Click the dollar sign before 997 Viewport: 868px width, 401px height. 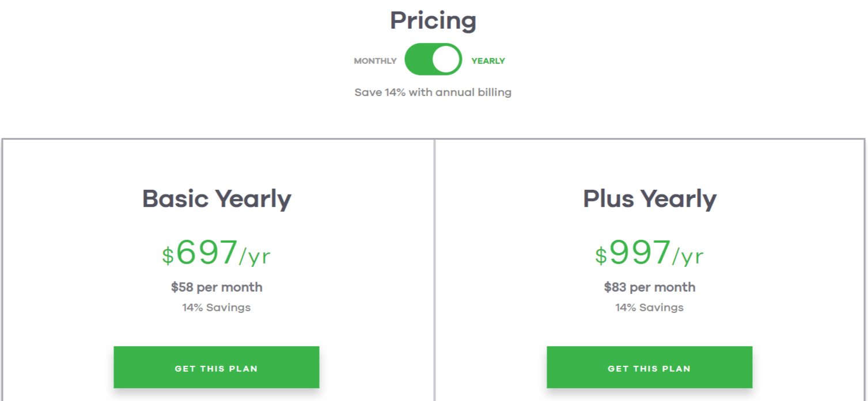pyautogui.click(x=601, y=255)
